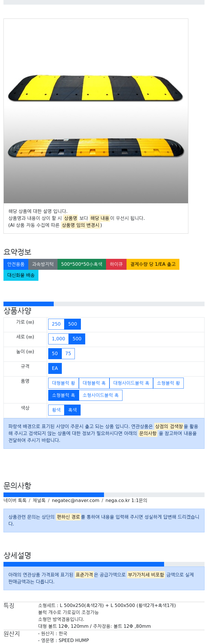The height and width of the screenshot is (644, 208).
Task: Select the 500 width option
Action: tap(73, 324)
